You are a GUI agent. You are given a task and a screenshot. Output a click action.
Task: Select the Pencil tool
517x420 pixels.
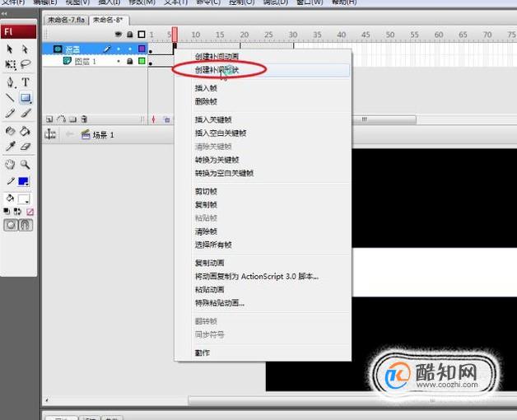click(x=10, y=113)
